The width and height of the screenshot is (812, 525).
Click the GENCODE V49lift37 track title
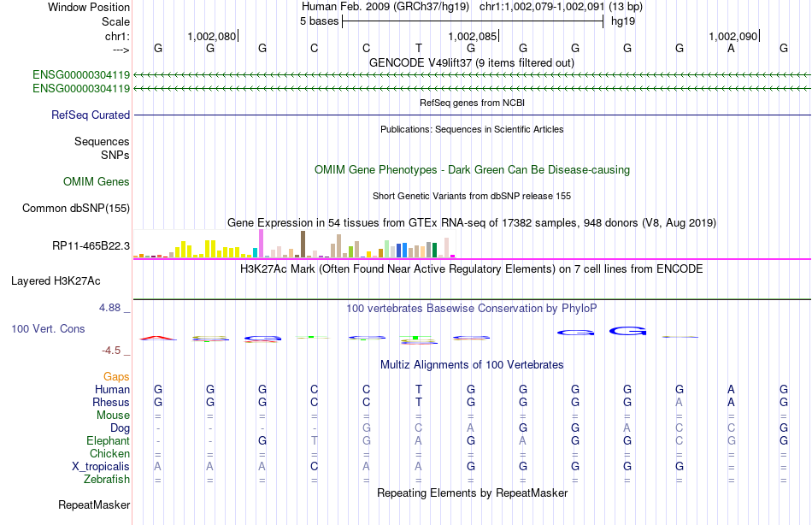click(471, 62)
